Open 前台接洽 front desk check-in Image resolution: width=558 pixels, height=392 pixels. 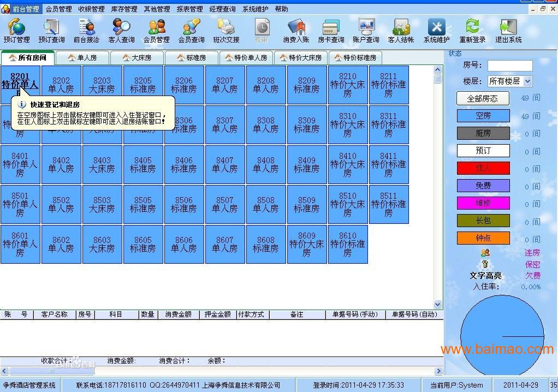(x=86, y=30)
